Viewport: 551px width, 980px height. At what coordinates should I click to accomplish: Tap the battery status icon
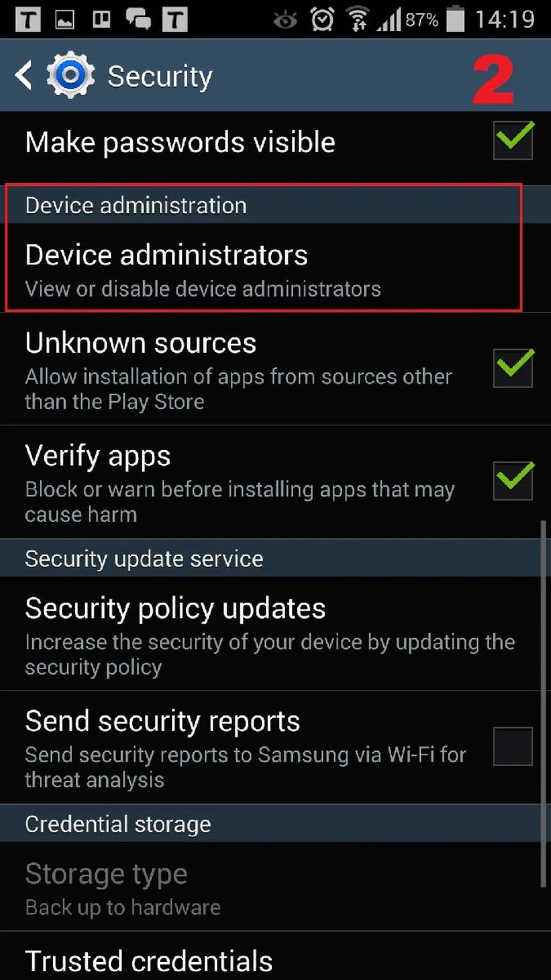pyautogui.click(x=455, y=19)
